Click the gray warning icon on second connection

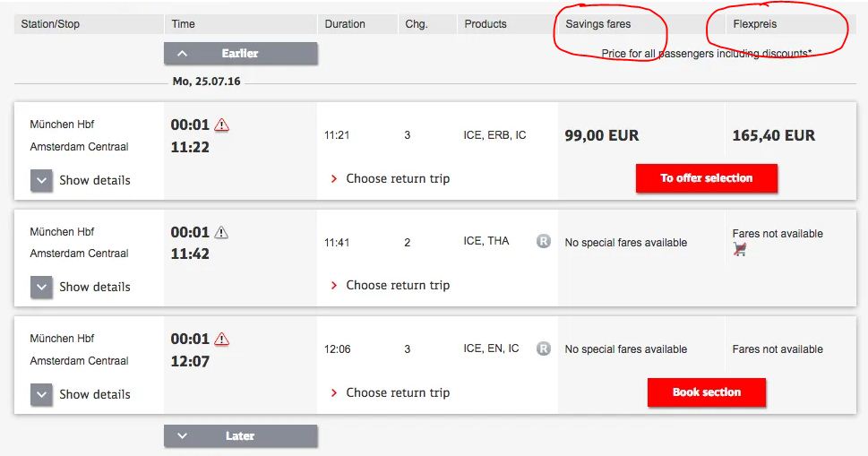pyautogui.click(x=221, y=232)
